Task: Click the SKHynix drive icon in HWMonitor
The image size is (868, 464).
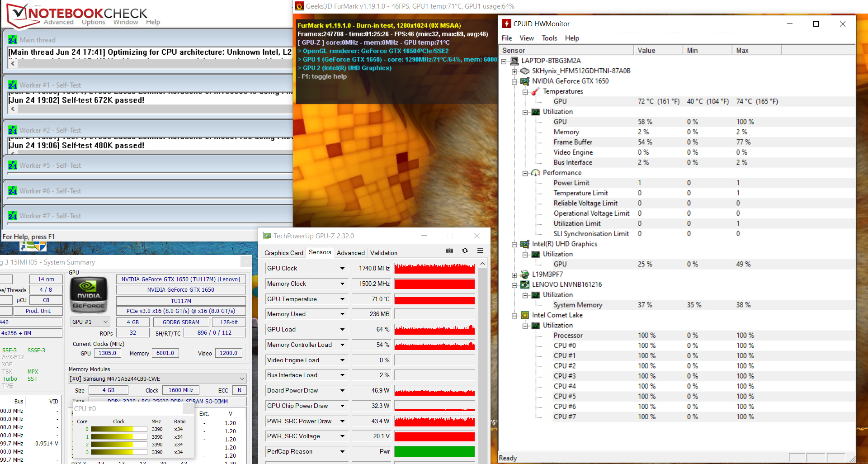Action: point(525,71)
